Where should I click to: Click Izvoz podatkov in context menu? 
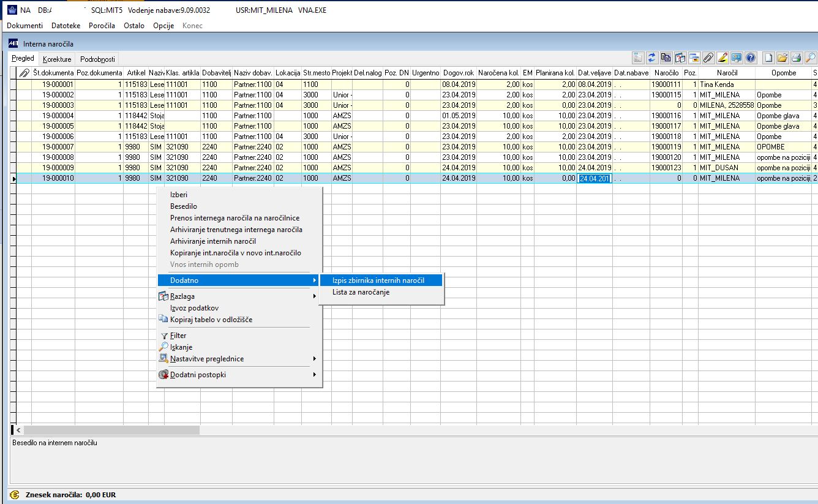[x=194, y=308]
